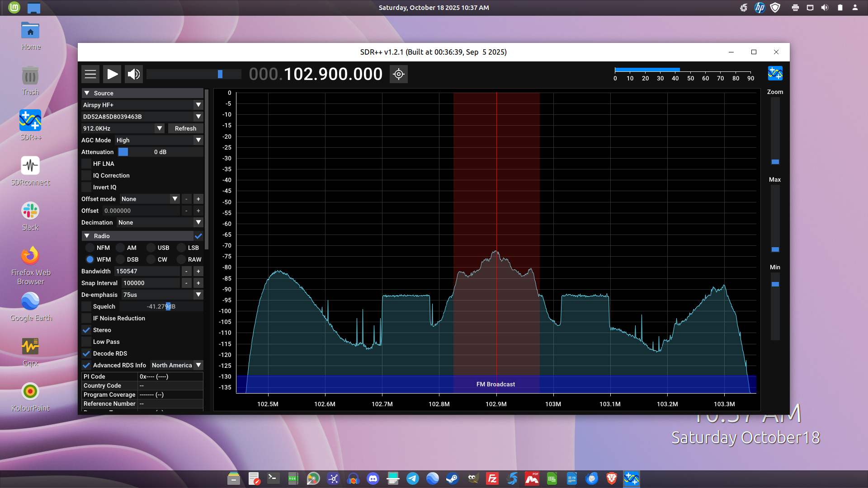Screen dimensions: 868x488
Task: Adjust the Zoom slider
Action: [775, 161]
